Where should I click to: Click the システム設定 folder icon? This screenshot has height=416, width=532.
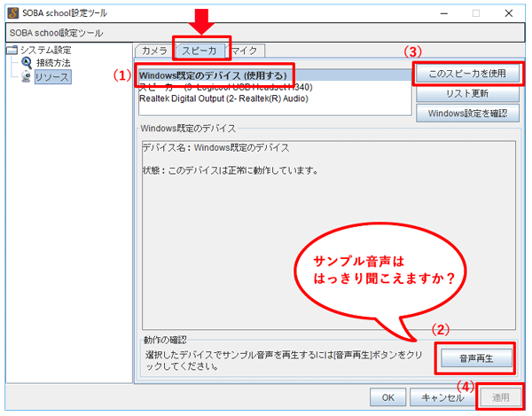[x=12, y=51]
